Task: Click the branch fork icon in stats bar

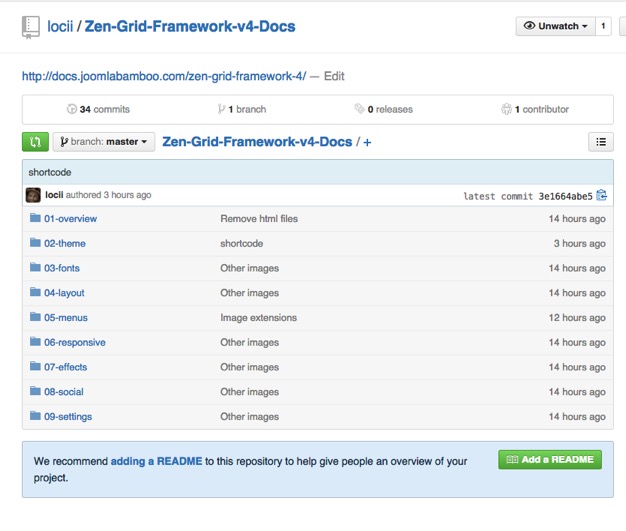Action: [221, 109]
